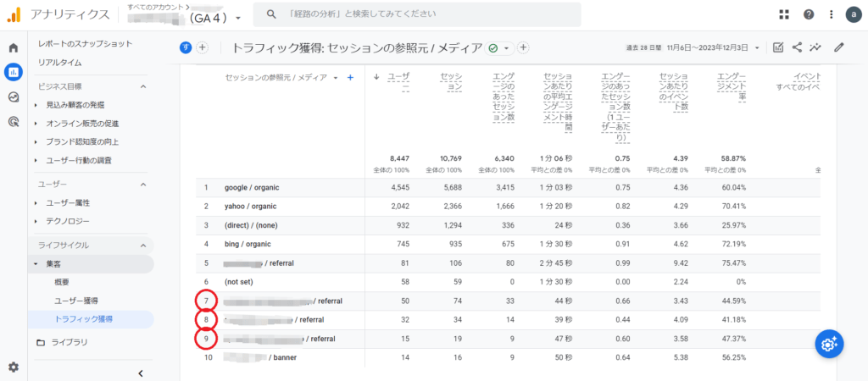Open the Home icon in left rail

[14, 47]
